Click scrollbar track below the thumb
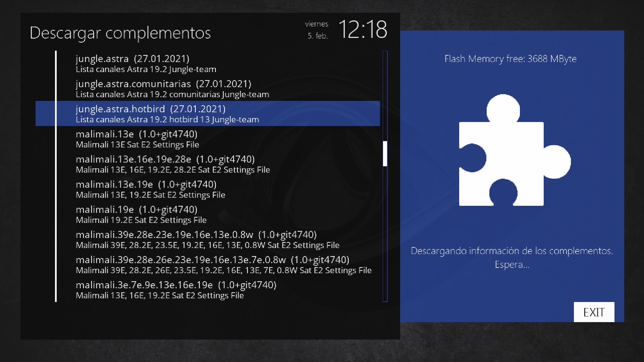644x362 pixels. pyautogui.click(x=385, y=235)
